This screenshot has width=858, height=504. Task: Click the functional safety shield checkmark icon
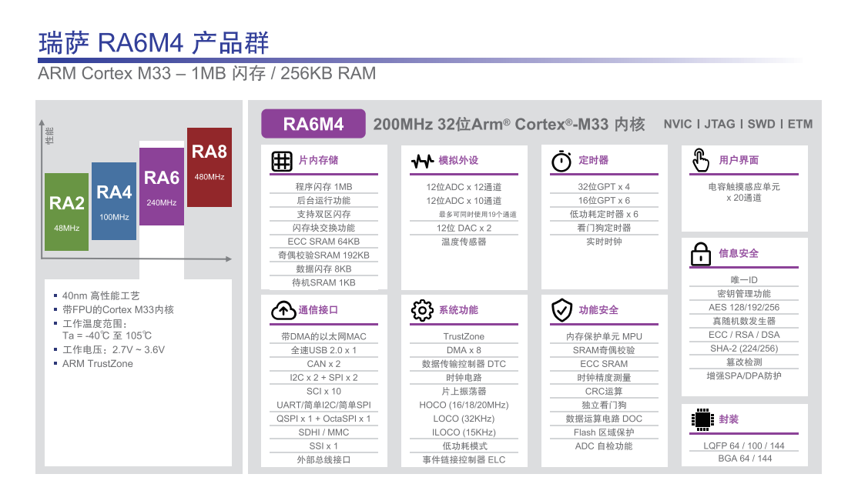point(561,310)
